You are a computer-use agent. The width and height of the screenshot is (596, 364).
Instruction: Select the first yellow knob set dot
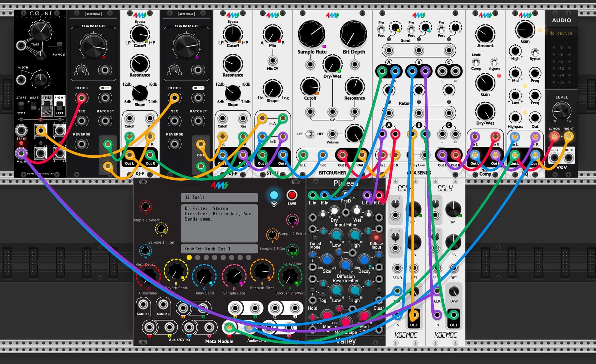click(189, 258)
